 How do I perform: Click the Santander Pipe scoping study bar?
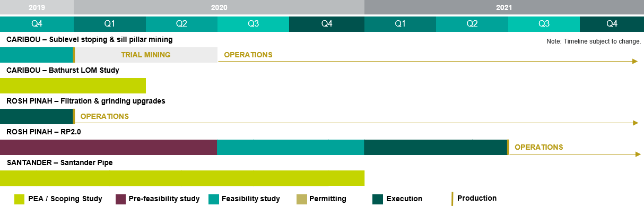[182, 178]
